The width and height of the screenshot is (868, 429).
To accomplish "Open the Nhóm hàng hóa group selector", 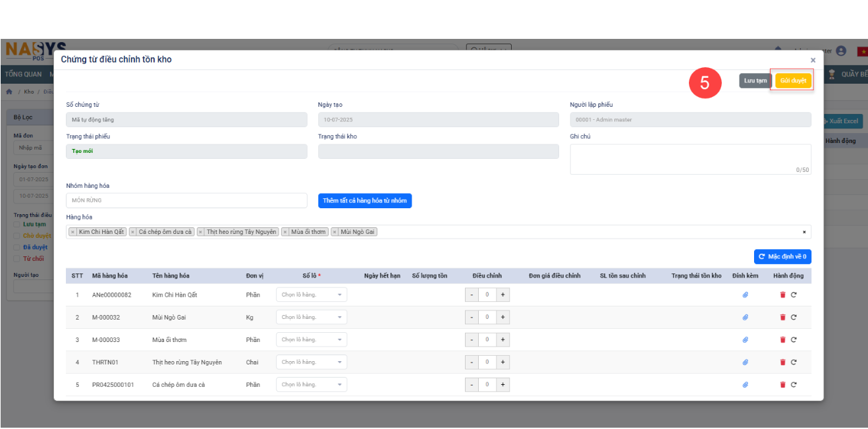I will click(x=186, y=200).
